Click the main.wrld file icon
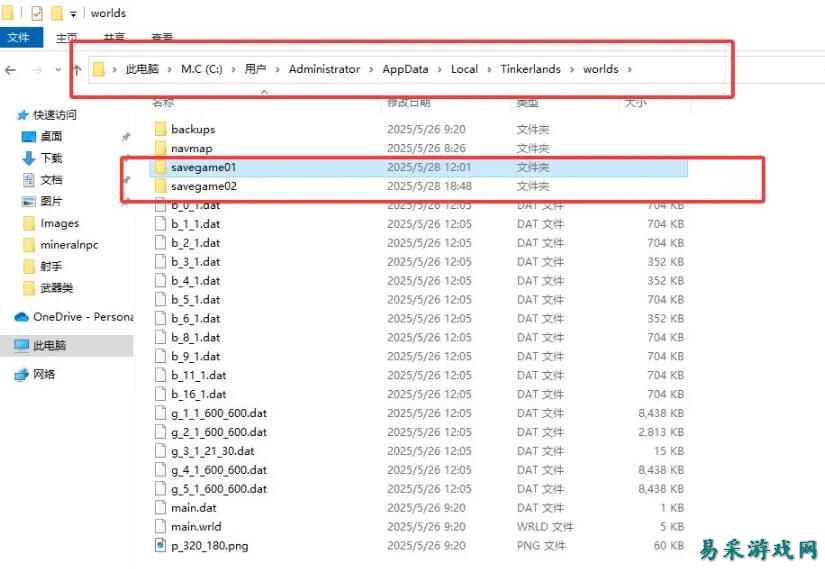The image size is (825, 569). click(x=161, y=526)
